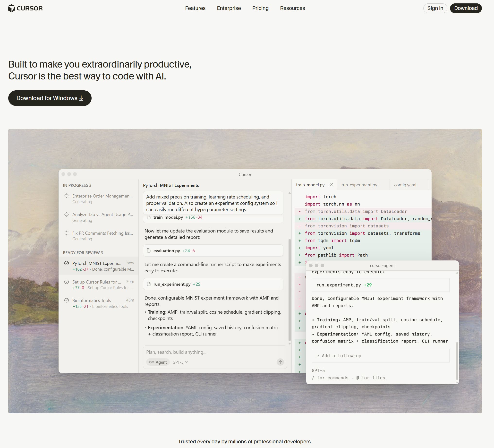Select Fix PR Comments Fetching task
The width and height of the screenshot is (494, 448).
99,236
